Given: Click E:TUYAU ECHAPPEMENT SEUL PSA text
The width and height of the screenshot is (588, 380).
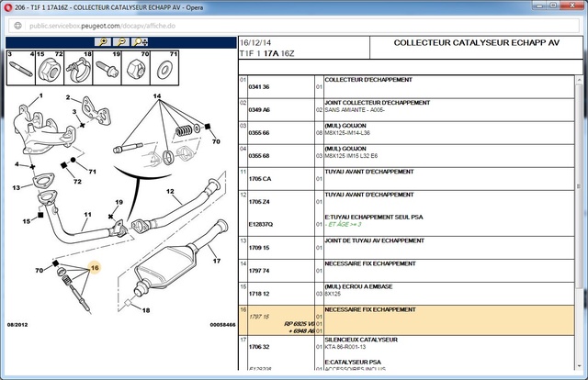Looking at the screenshot, I should (x=374, y=217).
